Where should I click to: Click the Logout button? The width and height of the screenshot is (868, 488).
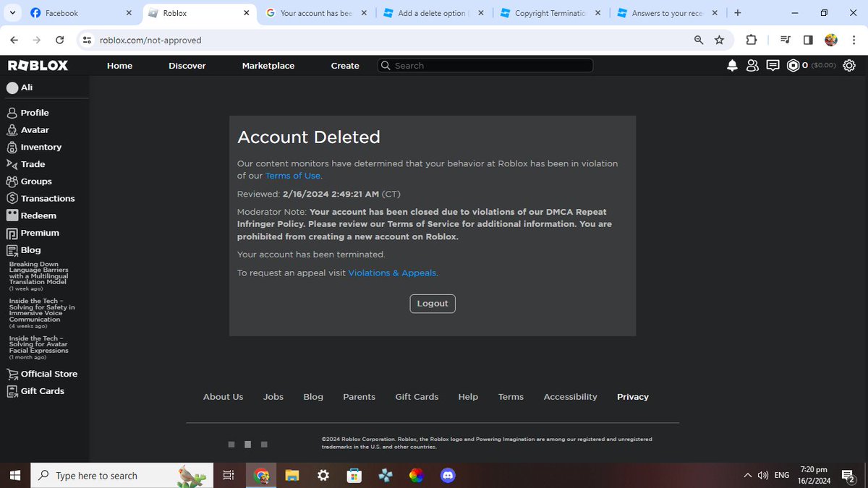433,304
